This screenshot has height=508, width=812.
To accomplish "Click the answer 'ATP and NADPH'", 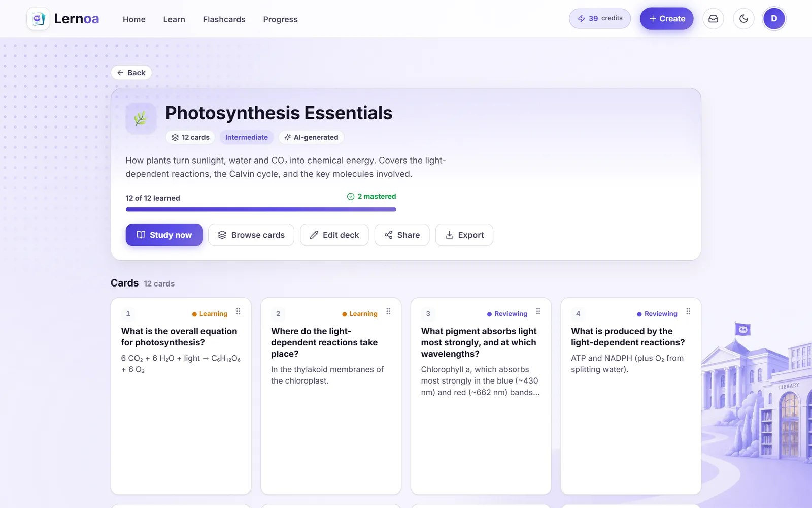I will click(x=627, y=364).
